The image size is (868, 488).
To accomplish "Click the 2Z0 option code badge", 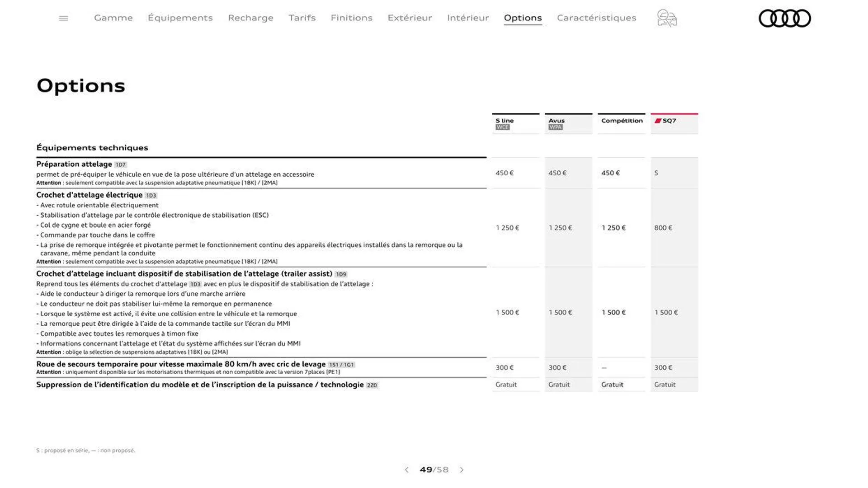I will click(x=372, y=385).
